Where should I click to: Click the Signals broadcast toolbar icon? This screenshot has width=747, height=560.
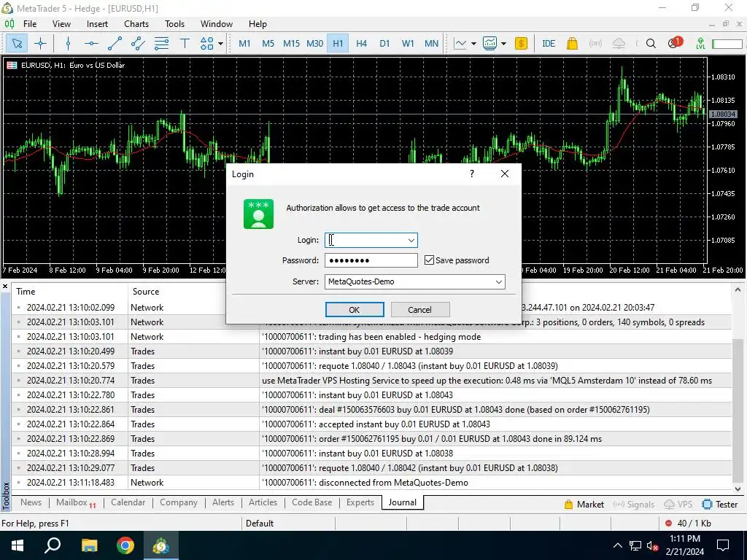(595, 44)
